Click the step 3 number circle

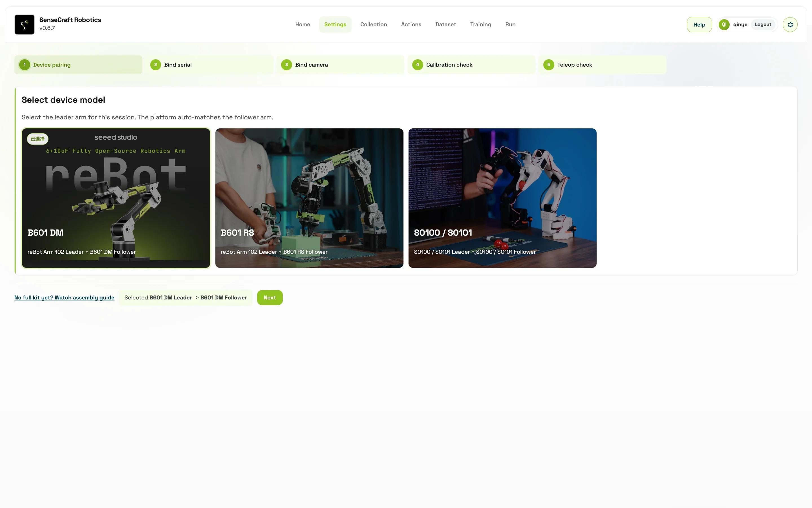[286, 65]
